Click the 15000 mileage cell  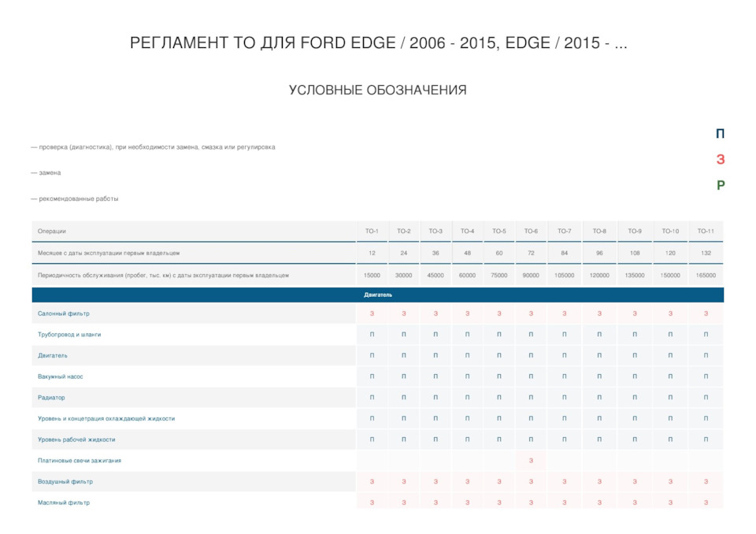(x=372, y=276)
